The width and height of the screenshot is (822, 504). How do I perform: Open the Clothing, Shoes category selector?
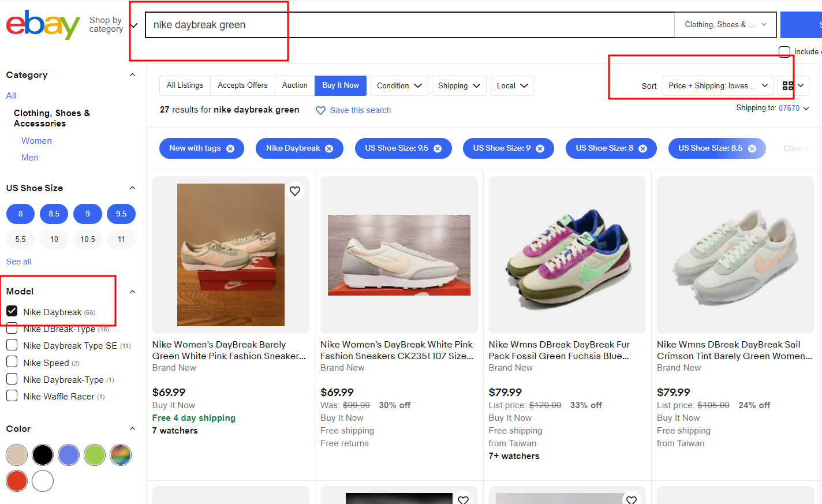click(726, 25)
